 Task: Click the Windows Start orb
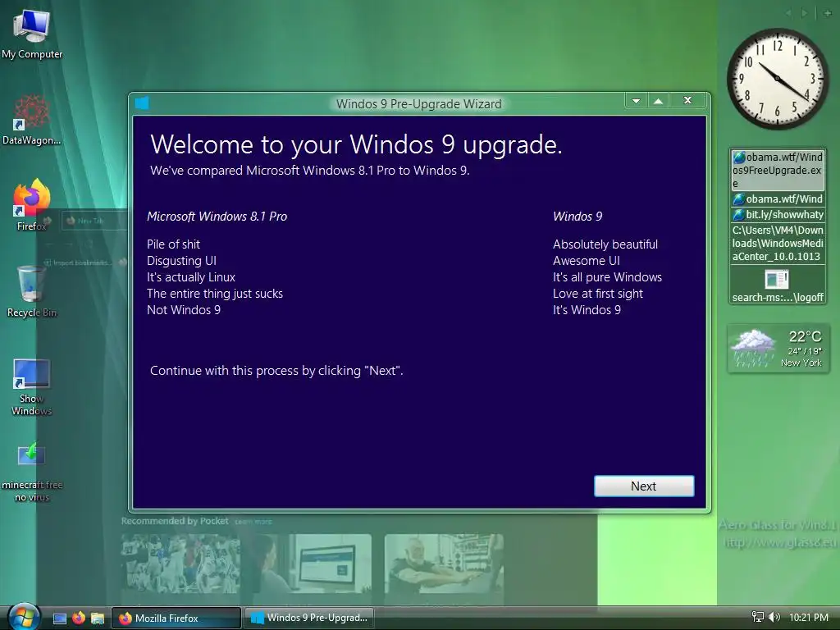(24, 617)
